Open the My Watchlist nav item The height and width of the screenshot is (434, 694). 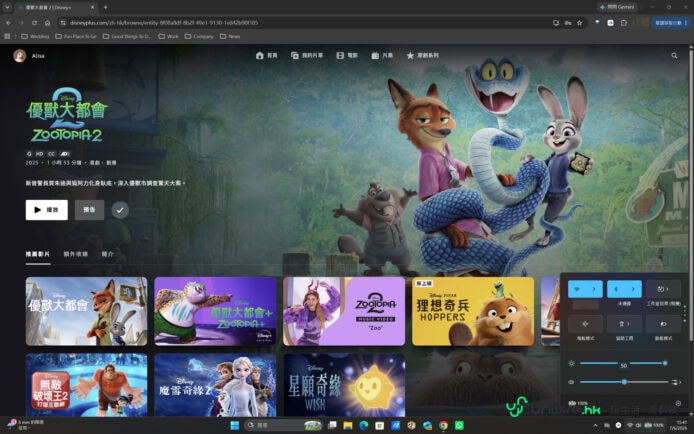pos(307,55)
